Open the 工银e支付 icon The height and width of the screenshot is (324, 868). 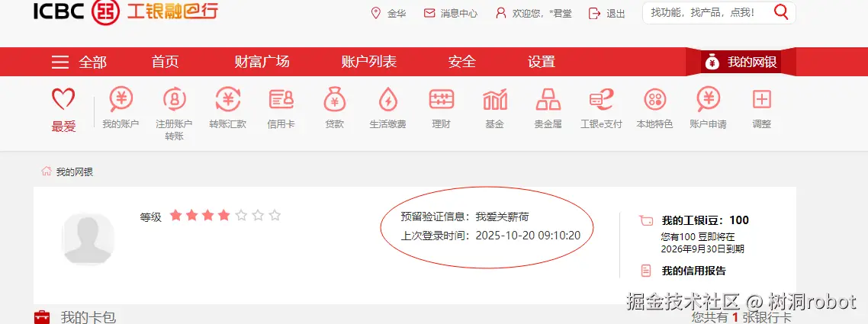tap(601, 100)
